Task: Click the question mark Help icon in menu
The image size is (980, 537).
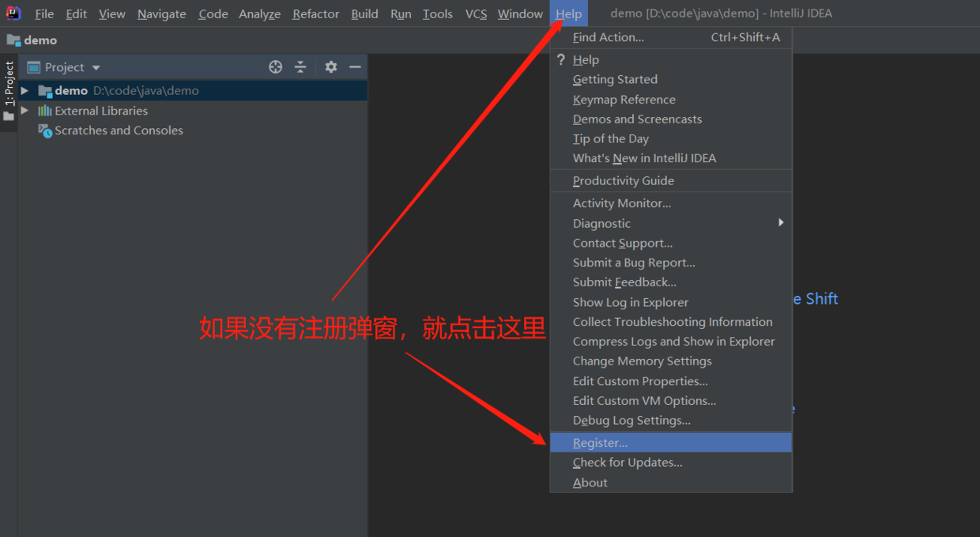Action: click(561, 59)
